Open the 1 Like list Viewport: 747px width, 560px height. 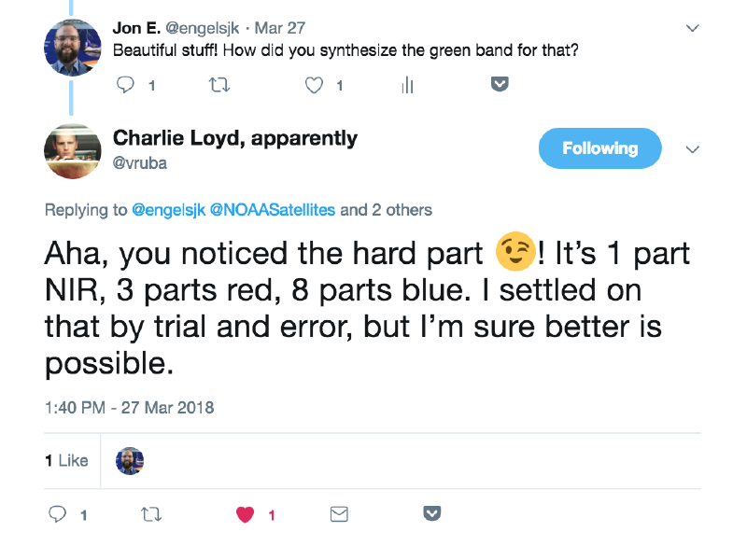pos(66,460)
